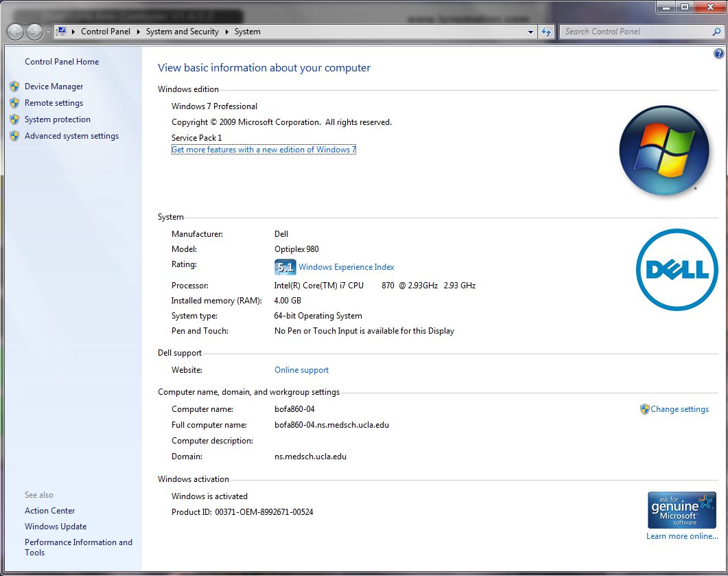Image resolution: width=728 pixels, height=576 pixels.
Task: Open the address bar history dropdown arrow
Action: coord(530,32)
